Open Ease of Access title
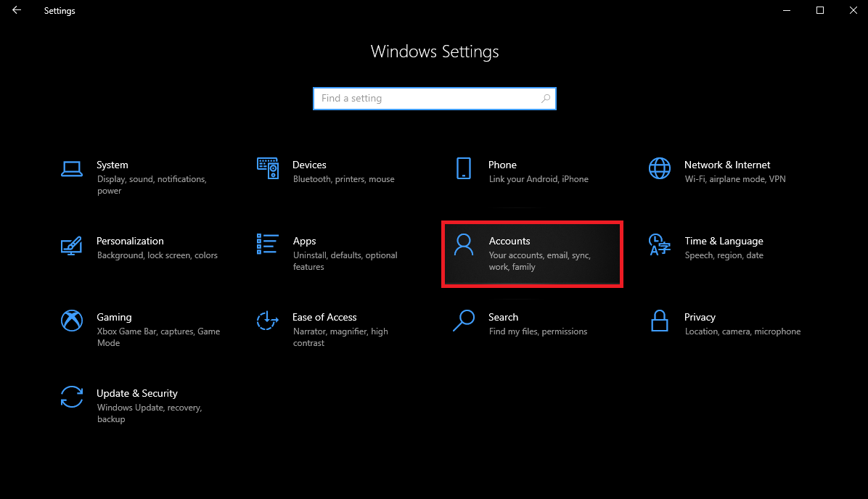868x499 pixels. [324, 318]
